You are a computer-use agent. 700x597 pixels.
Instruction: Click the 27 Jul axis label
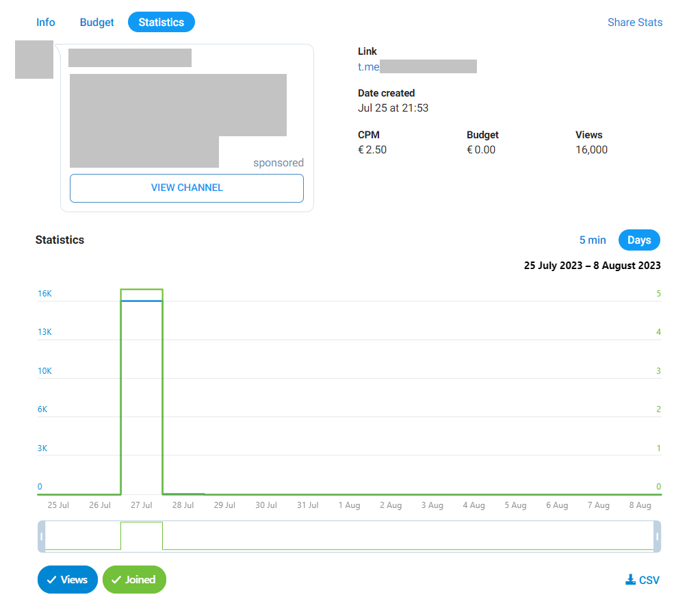coord(142,505)
